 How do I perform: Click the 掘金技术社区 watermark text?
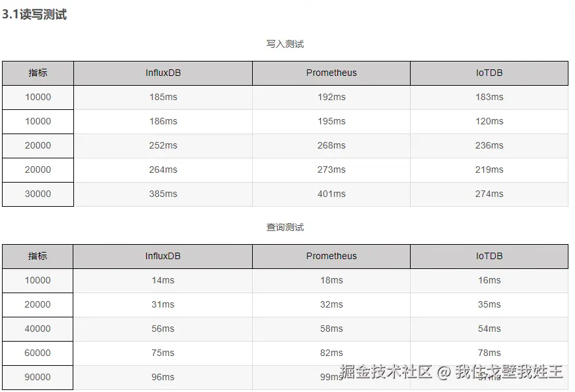pos(386,372)
